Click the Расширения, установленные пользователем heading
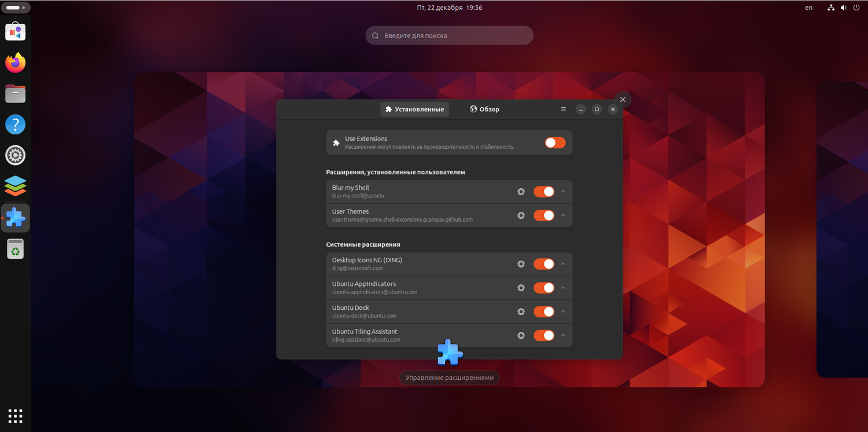Screen dimensions: 868x432 pyautogui.click(x=395, y=172)
